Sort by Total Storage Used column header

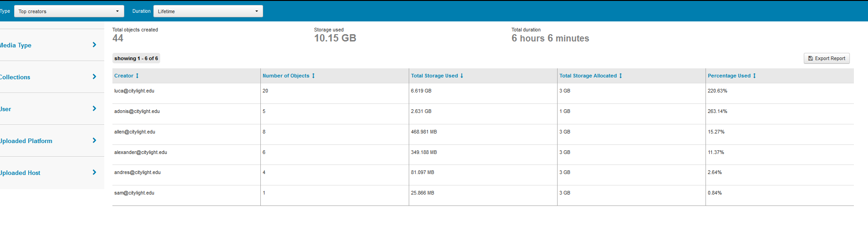434,76
